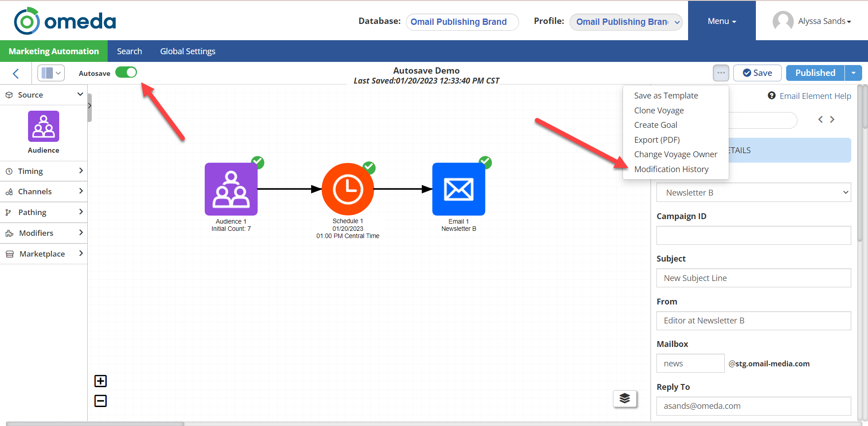Open the panel layout view dropdown
868x426 pixels.
pos(51,73)
